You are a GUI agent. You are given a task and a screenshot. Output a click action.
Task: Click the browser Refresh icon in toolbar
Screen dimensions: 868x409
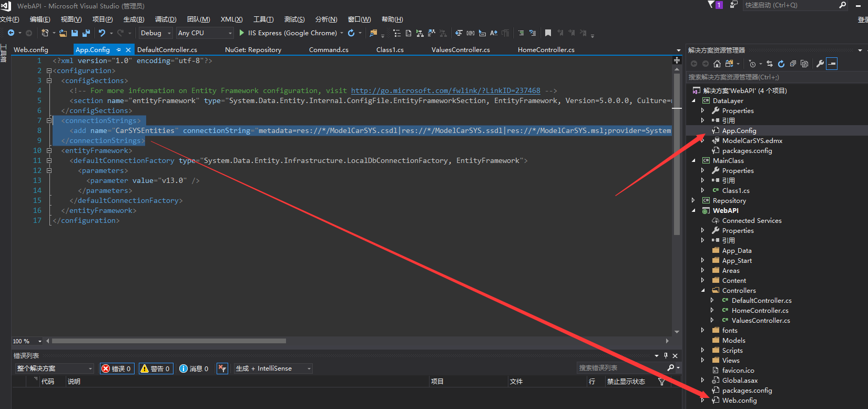[351, 33]
